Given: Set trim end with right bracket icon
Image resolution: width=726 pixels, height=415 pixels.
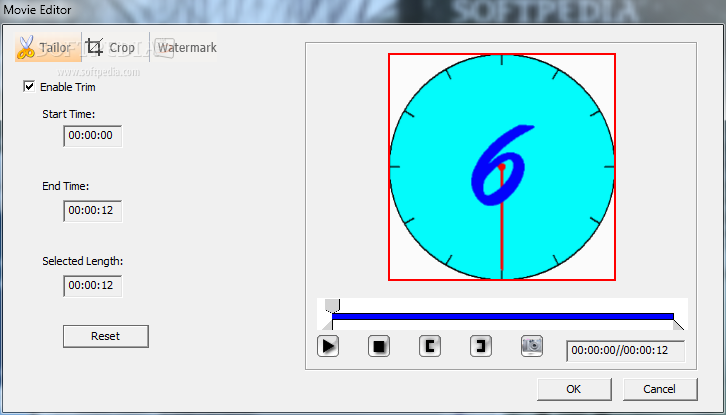Looking at the screenshot, I should 481,346.
